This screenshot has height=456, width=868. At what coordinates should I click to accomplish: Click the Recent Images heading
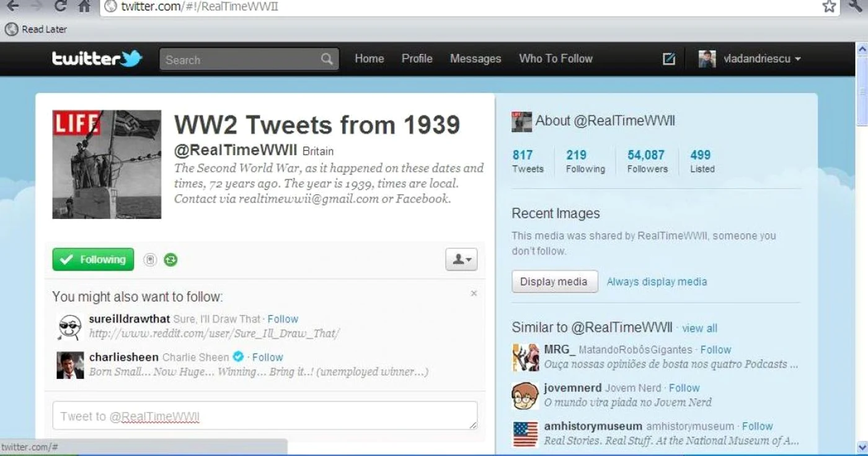click(556, 213)
